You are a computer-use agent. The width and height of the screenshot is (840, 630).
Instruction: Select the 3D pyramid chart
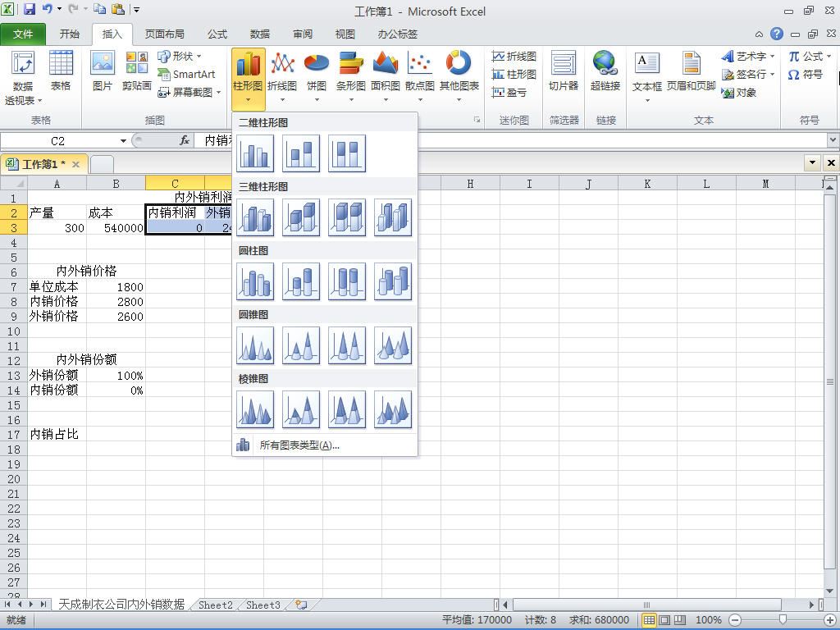[x=393, y=409]
